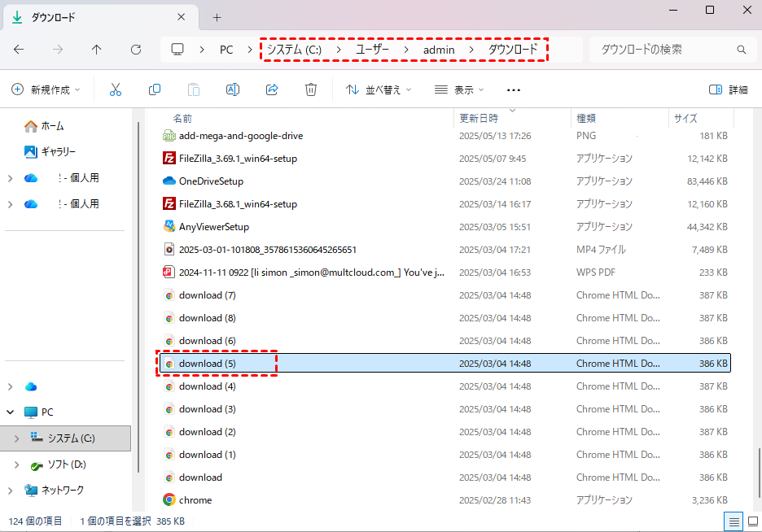Open a new tab with plus button

click(217, 17)
